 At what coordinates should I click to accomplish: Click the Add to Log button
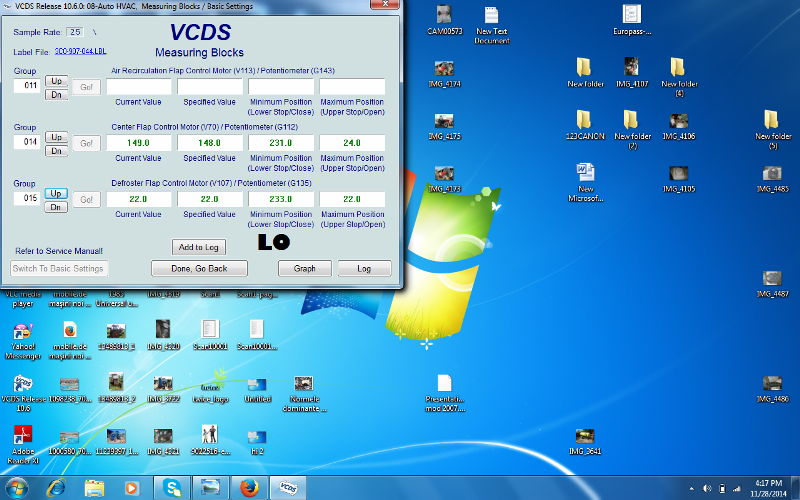pyautogui.click(x=198, y=247)
